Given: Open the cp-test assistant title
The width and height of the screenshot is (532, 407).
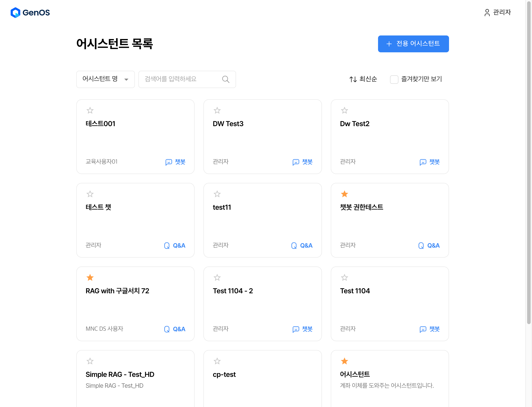Looking at the screenshot, I should click(224, 374).
